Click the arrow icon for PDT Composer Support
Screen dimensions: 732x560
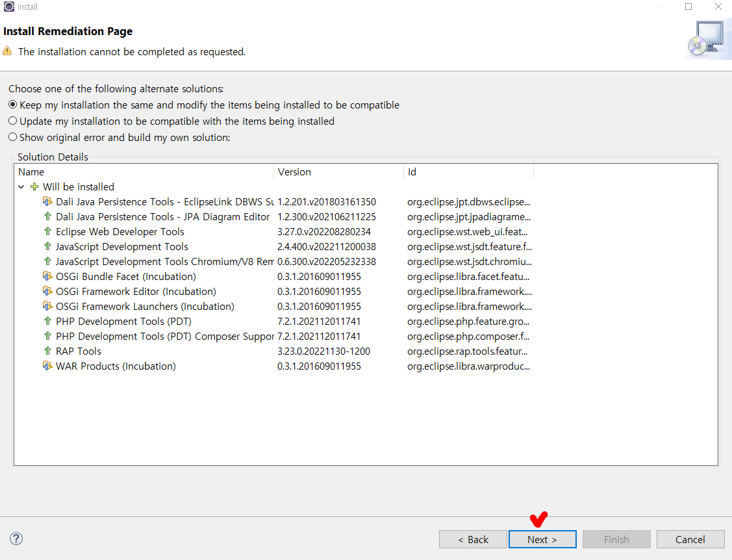click(47, 336)
